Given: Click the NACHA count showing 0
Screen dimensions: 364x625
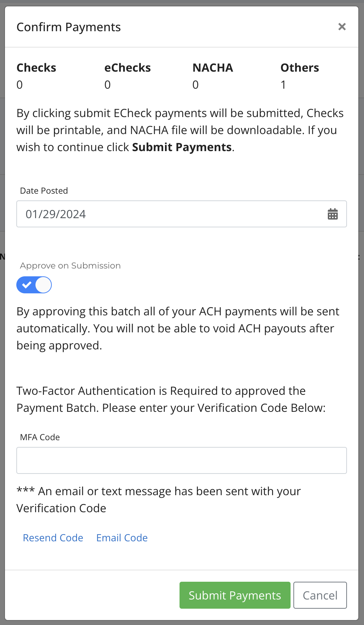Looking at the screenshot, I should [195, 85].
